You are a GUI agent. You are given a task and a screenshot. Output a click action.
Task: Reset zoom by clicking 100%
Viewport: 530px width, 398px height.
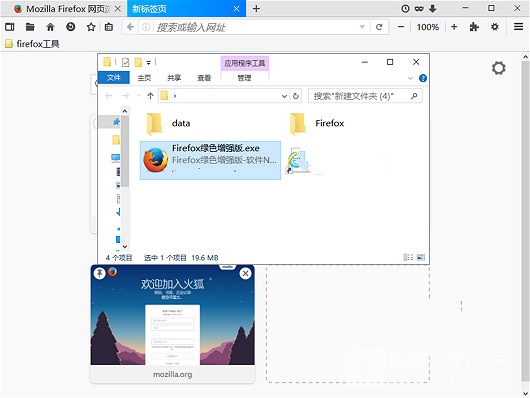coord(428,27)
